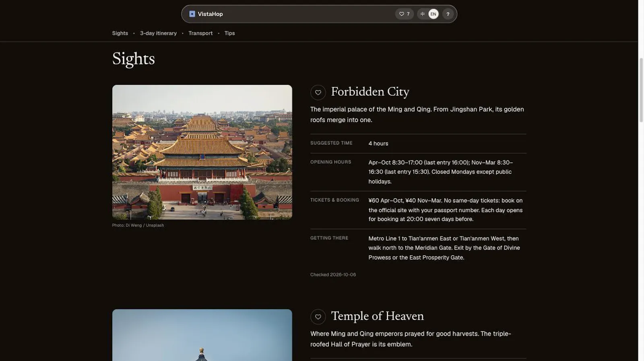The image size is (644, 361).
Task: Click the Forbidden City description paragraph
Action: pos(417,115)
